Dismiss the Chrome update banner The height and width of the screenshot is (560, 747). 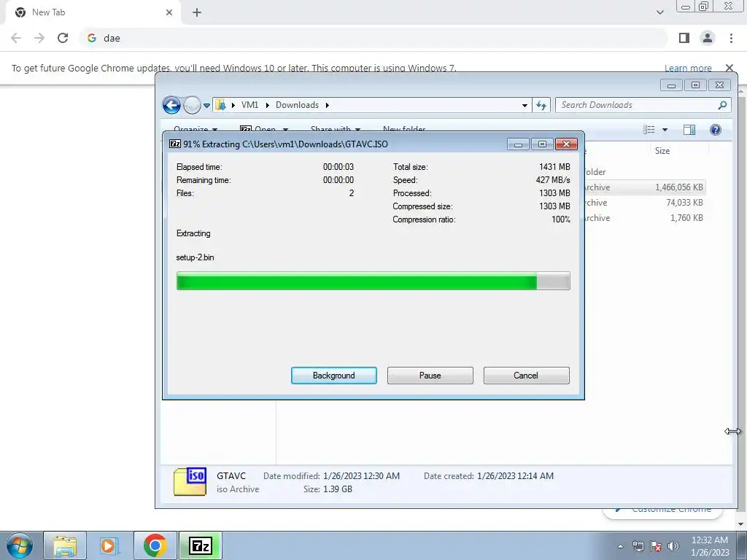click(729, 68)
